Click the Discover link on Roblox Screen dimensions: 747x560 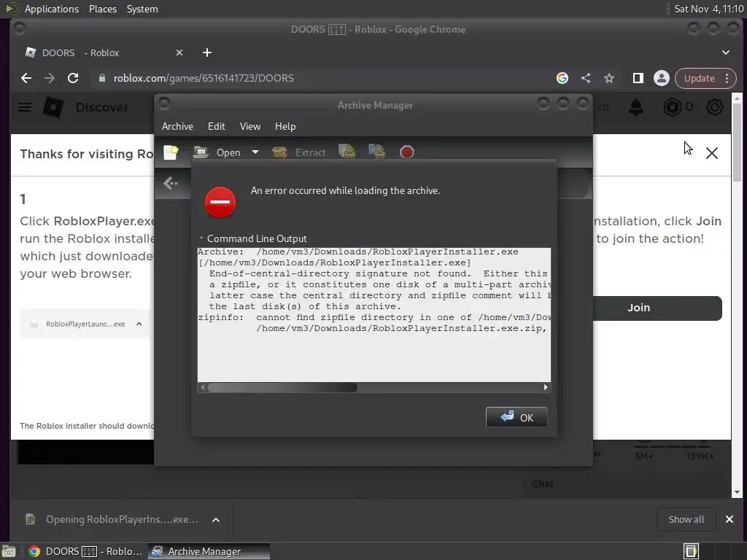coord(102,107)
